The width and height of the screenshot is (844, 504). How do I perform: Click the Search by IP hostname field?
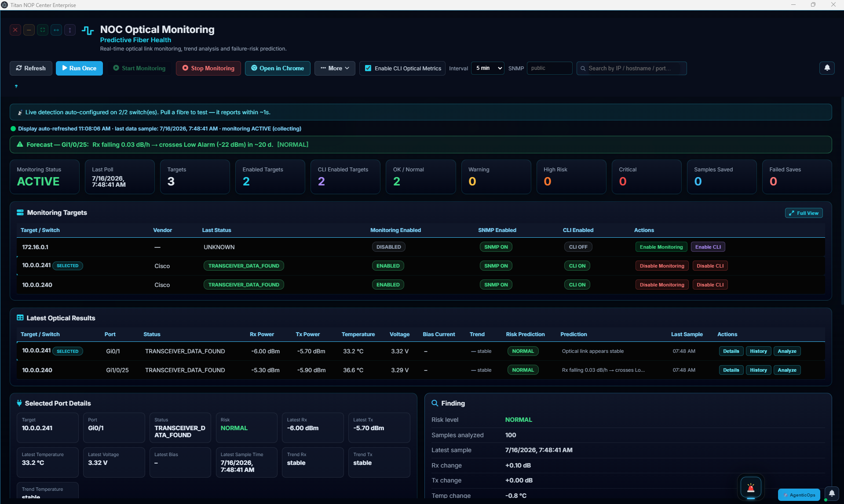[632, 68]
